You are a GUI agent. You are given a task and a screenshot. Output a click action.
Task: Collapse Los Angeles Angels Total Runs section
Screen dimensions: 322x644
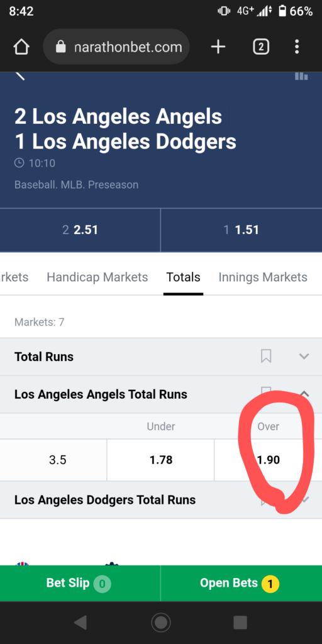304,394
